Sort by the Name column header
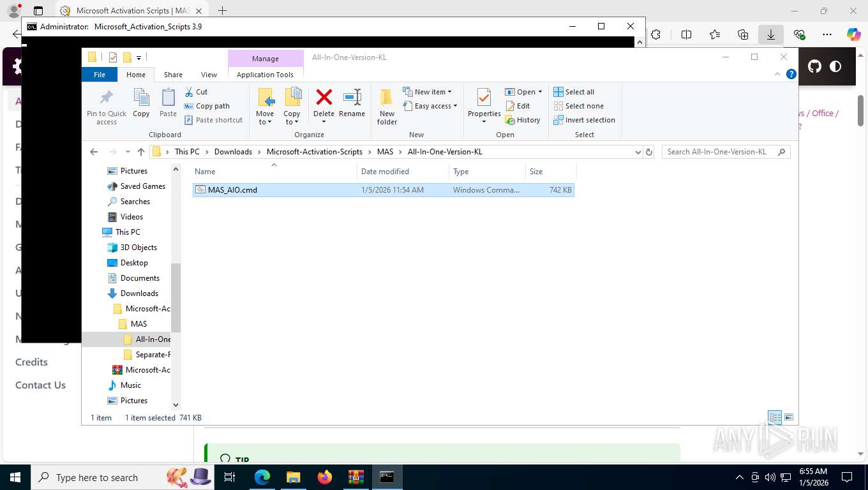 274,171
